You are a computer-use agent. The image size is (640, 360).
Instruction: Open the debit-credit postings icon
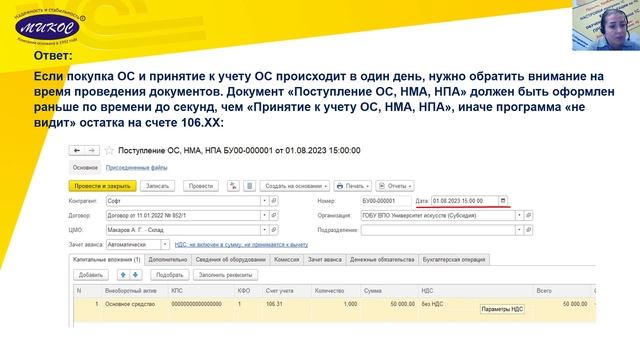point(233,186)
